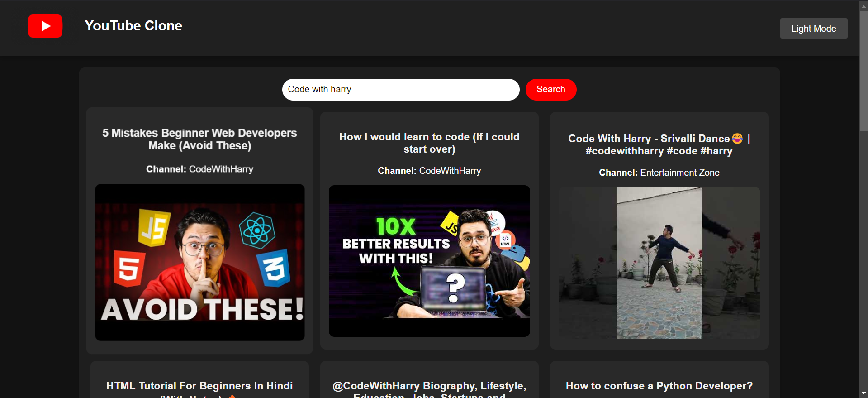Toggle Light Mode button
Viewport: 868px width, 398px height.
813,29
